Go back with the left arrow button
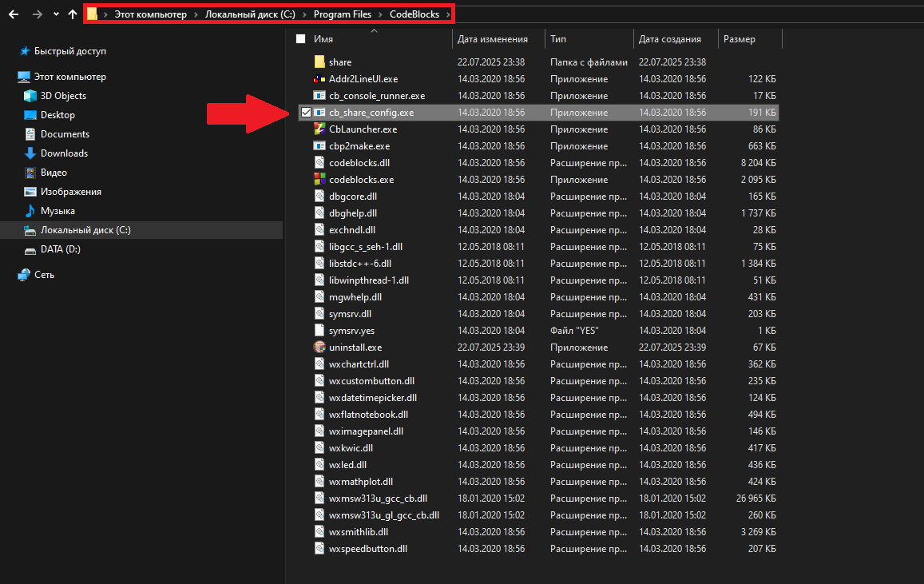 point(14,14)
